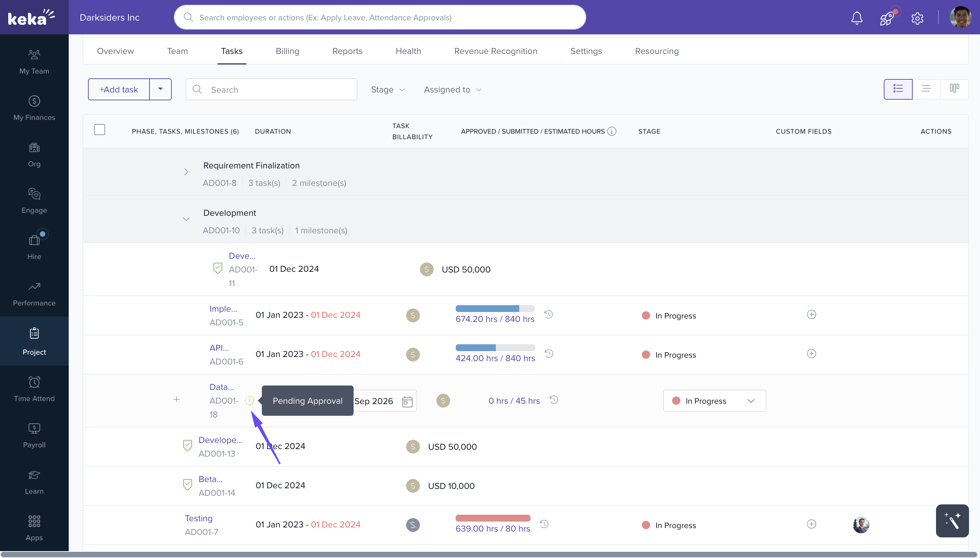This screenshot has width=980, height=558.
Task: Add custom field for AD001-5 task
Action: [x=811, y=315]
